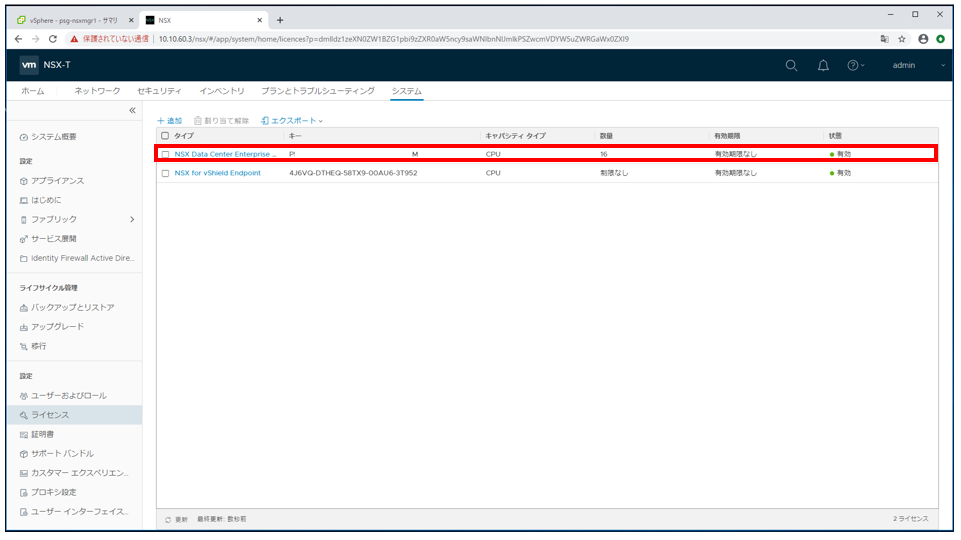Sort by タイプ column header

click(x=183, y=135)
